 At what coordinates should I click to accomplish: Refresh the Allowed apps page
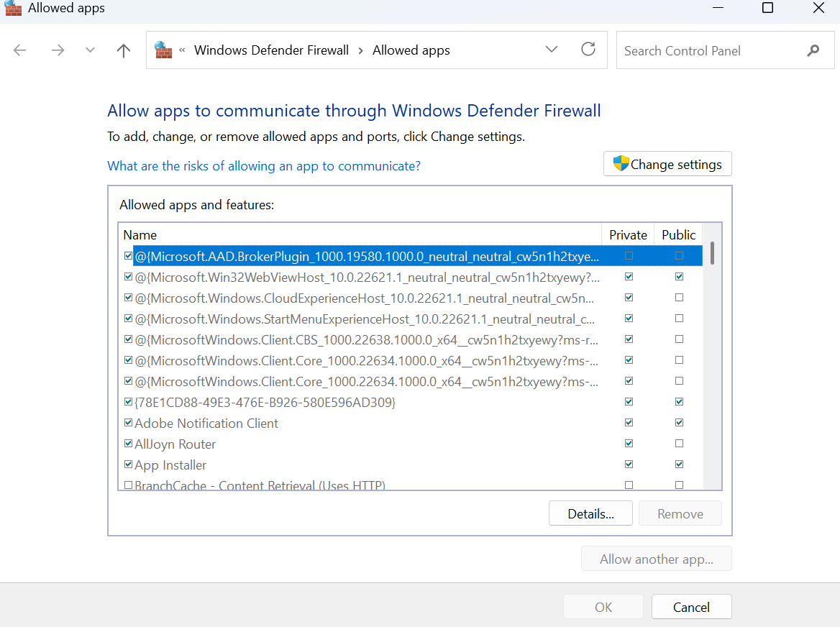pyautogui.click(x=588, y=50)
